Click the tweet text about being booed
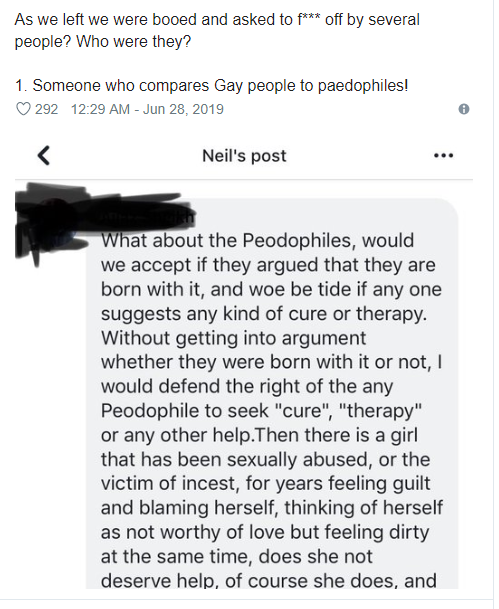This screenshot has height=609, width=499. pyautogui.click(x=217, y=30)
